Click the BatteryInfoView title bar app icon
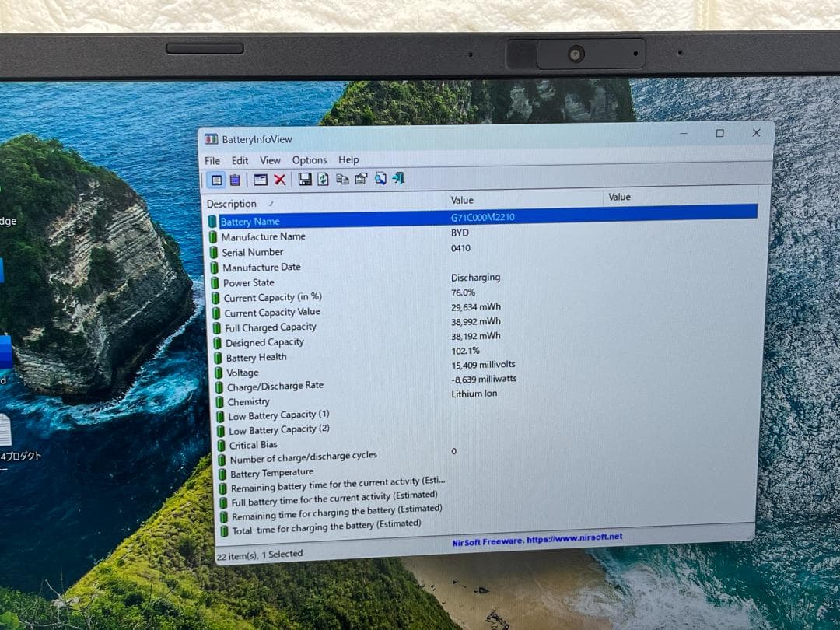840x630 pixels. point(211,139)
